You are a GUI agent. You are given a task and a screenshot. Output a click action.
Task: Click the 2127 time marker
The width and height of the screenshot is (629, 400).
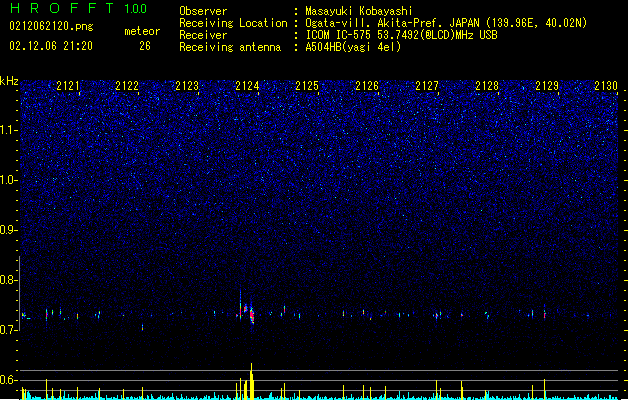(427, 86)
